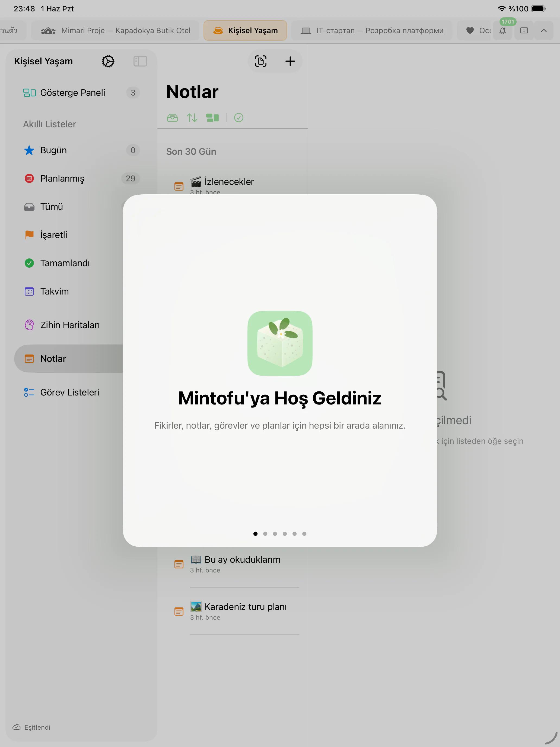This screenshot has height=747, width=560.
Task: Click note icon beside Bu ay okuduklarım
Action: tap(179, 564)
